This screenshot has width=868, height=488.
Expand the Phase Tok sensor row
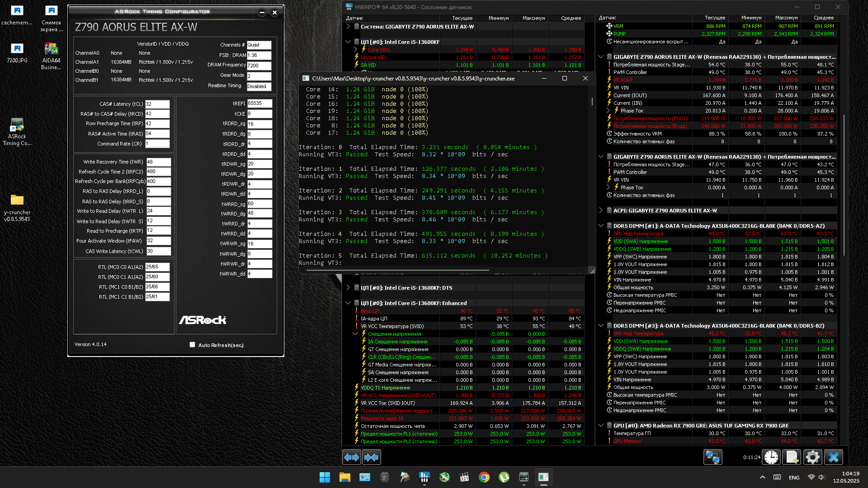click(609, 111)
